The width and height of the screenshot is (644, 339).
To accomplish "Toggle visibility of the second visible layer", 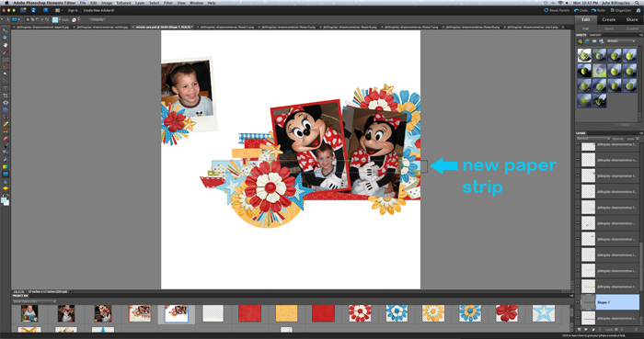I will coord(578,160).
